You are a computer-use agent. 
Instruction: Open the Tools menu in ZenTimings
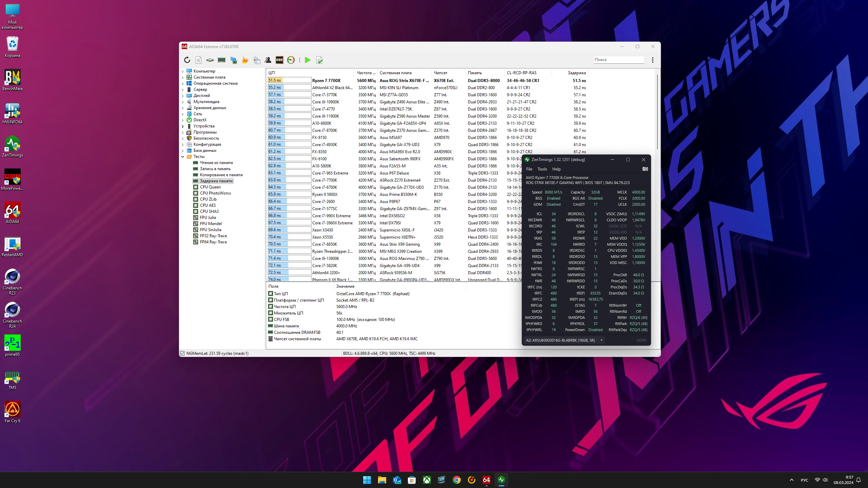tap(542, 169)
